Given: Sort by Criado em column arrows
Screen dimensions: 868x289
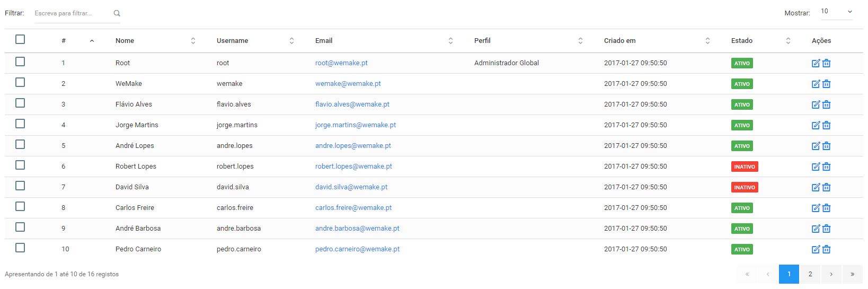Looking at the screenshot, I should pyautogui.click(x=707, y=41).
